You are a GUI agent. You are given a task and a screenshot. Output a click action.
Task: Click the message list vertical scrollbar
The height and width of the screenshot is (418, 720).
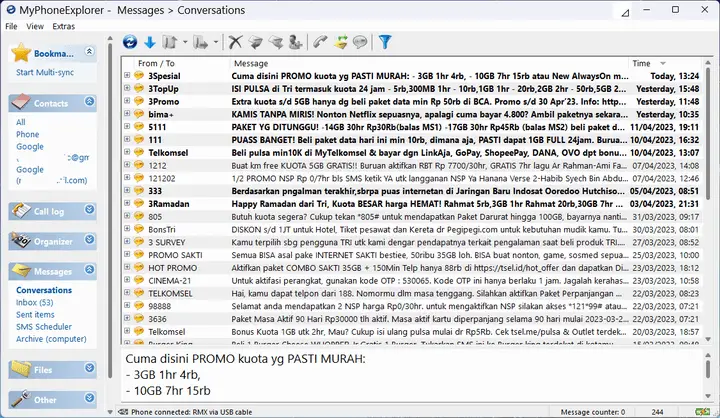[708, 201]
